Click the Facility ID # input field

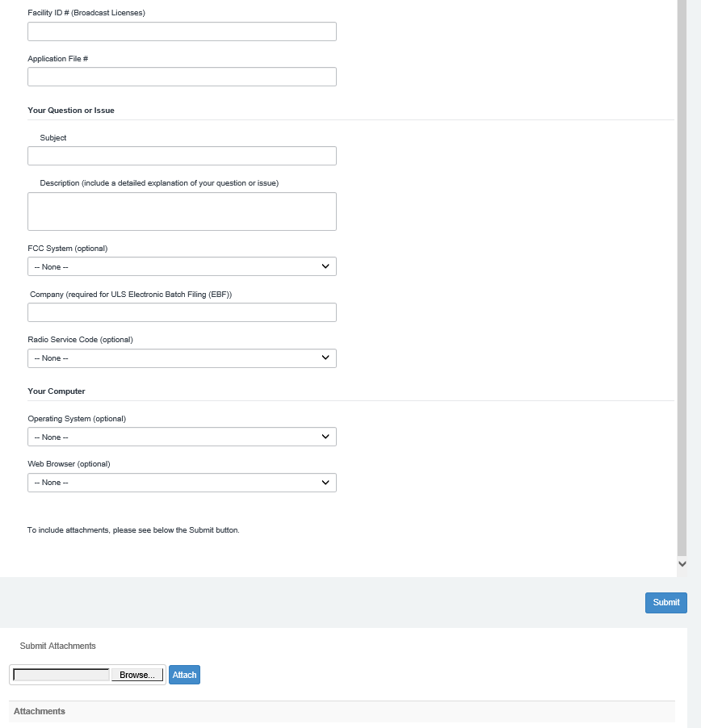tap(182, 31)
